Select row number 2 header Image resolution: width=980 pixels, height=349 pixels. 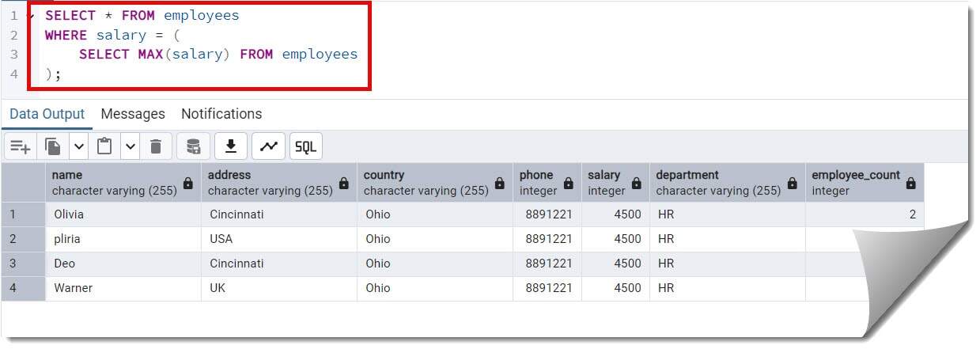point(24,239)
